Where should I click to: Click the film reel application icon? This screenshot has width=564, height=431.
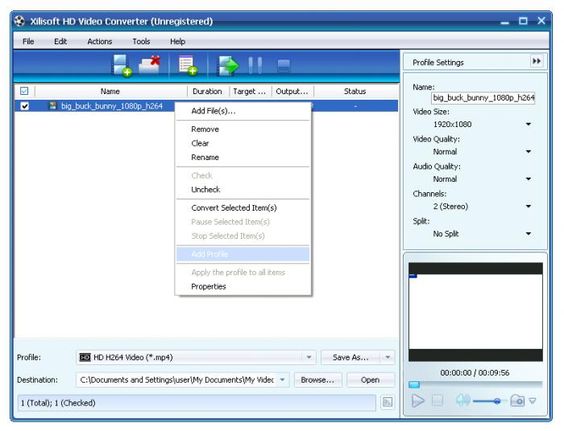coord(19,21)
